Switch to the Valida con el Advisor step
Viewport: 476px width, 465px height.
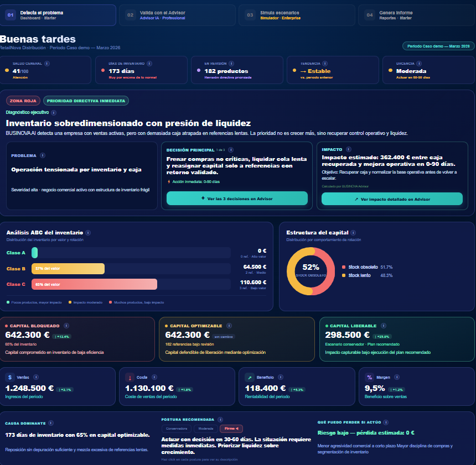click(x=177, y=15)
